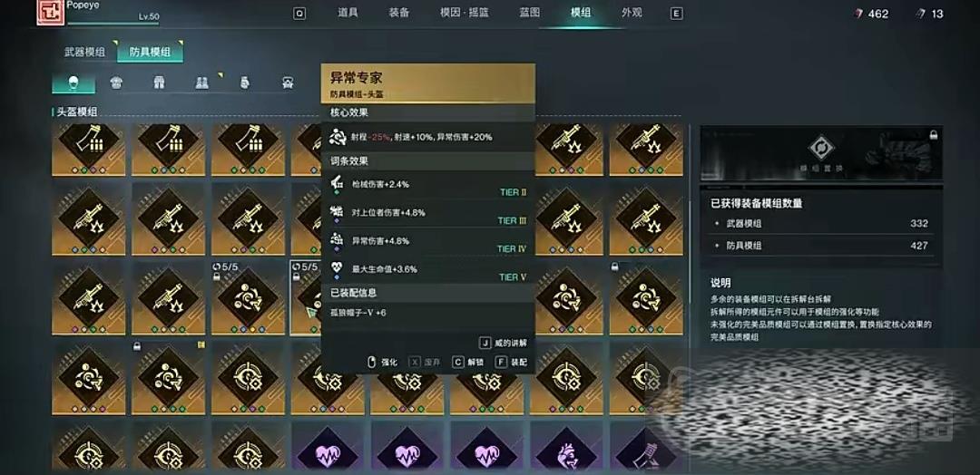Open the 蓝图 top menu tab
The height and width of the screenshot is (475, 980).
[x=529, y=13]
